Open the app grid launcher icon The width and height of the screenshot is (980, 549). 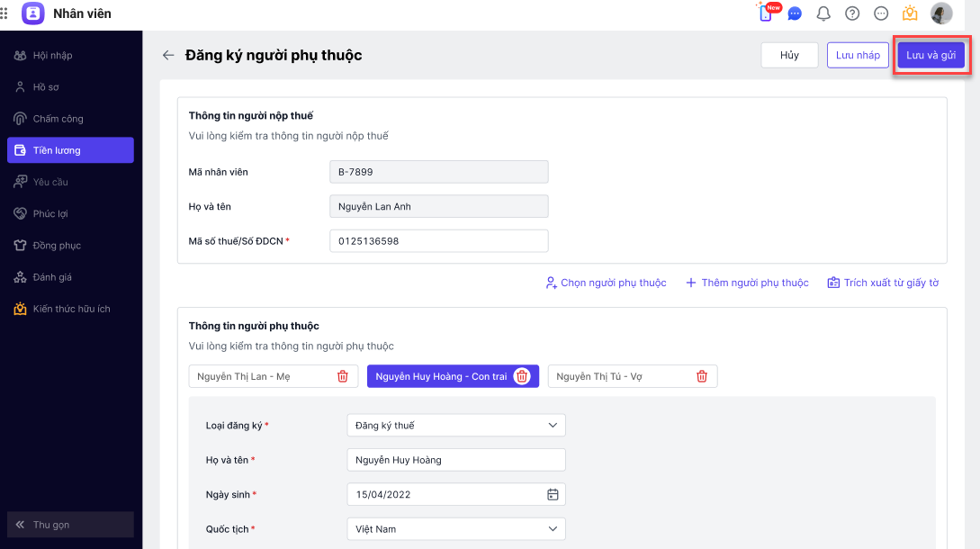click(4, 13)
